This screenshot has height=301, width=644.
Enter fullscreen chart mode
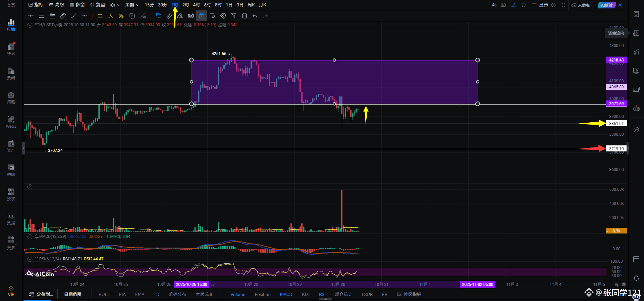click(x=563, y=5)
